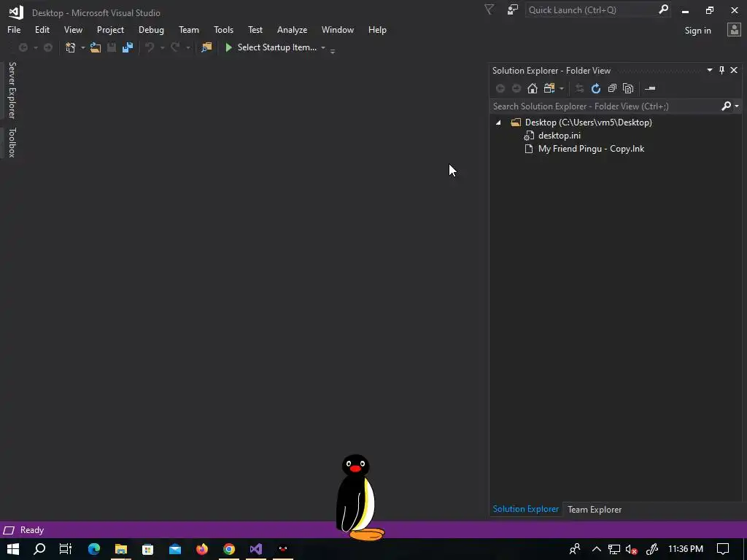This screenshot has width=747, height=560.
Task: Open File Explorer from the taskbar
Action: click(x=121, y=549)
